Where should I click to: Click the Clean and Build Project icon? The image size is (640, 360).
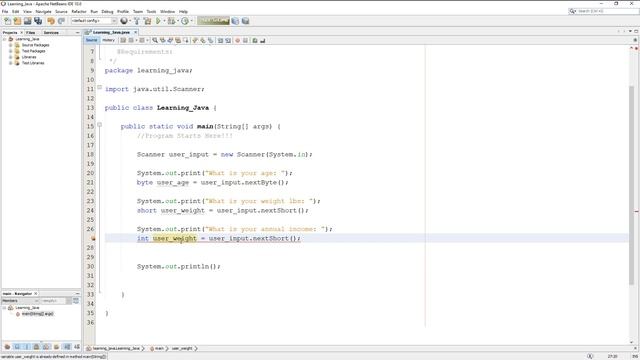[x=147, y=21]
